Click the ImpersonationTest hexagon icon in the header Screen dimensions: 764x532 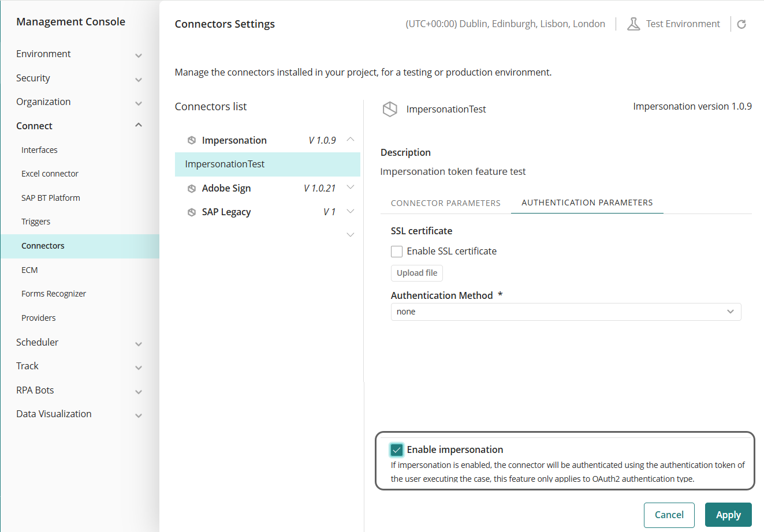point(390,109)
